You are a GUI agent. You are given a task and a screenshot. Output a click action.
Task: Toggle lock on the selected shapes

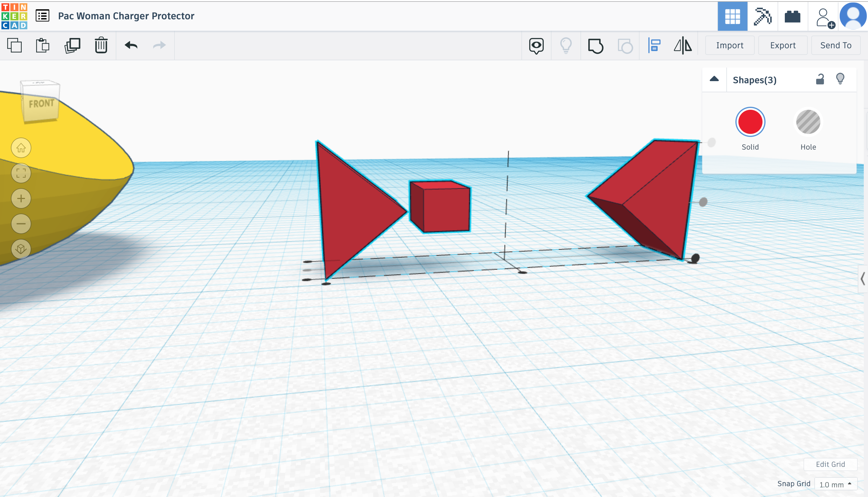(x=820, y=80)
